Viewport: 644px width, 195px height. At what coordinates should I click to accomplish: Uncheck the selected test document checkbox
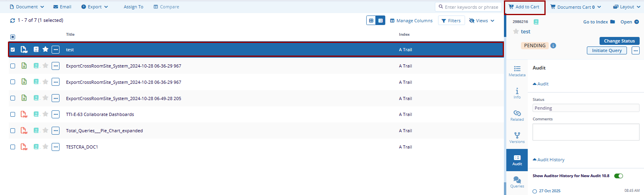[x=13, y=50]
